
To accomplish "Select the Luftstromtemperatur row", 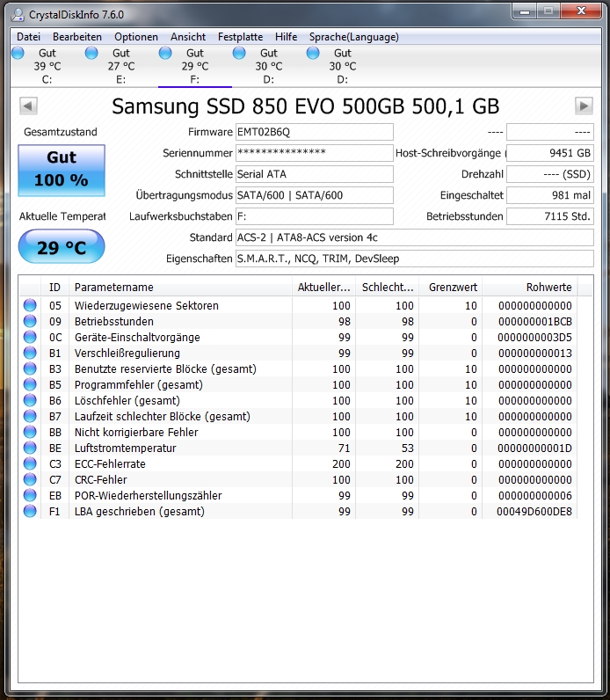I will click(x=298, y=448).
